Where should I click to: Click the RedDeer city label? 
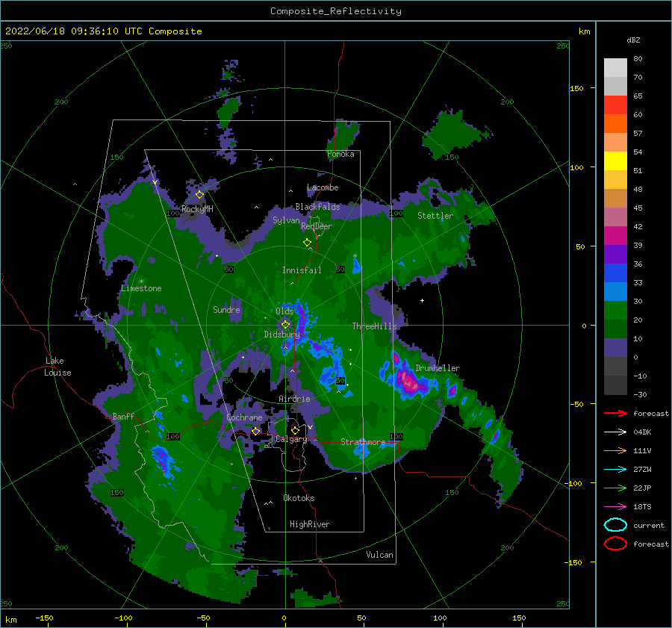pyautogui.click(x=317, y=226)
